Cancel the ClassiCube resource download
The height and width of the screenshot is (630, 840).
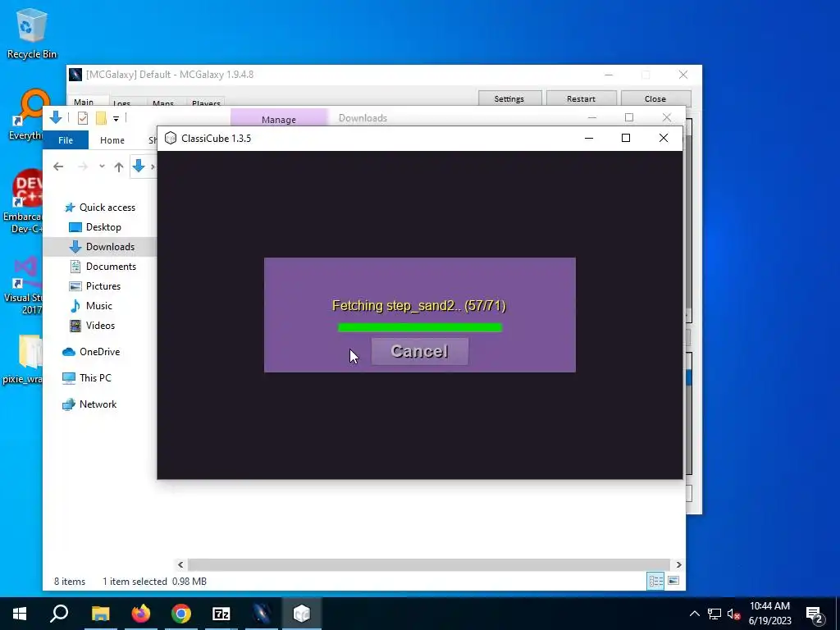coord(419,351)
